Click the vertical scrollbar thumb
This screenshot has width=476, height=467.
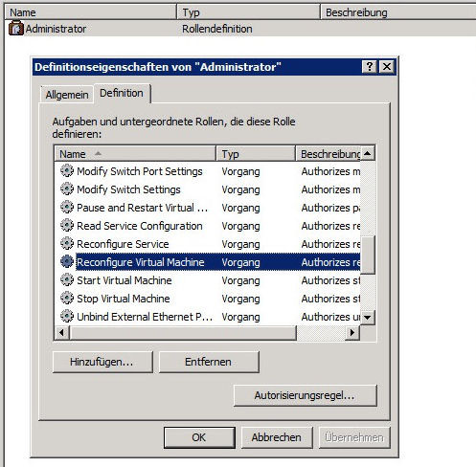pos(368,255)
